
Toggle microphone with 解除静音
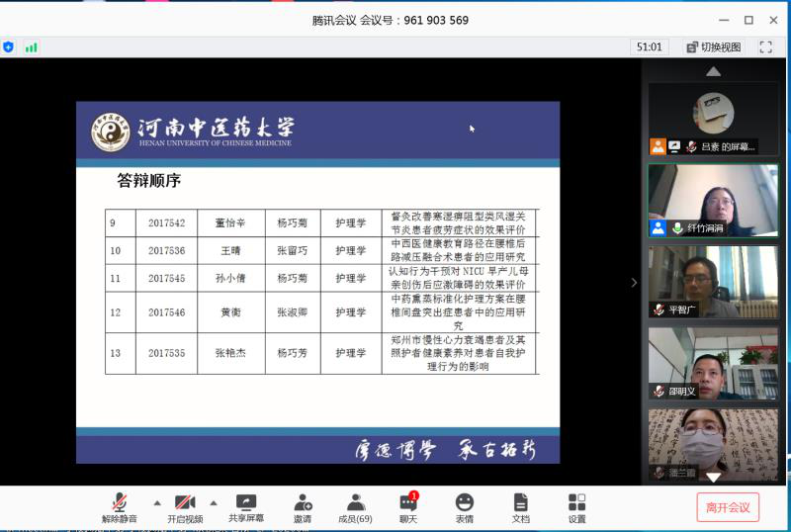tap(120, 508)
